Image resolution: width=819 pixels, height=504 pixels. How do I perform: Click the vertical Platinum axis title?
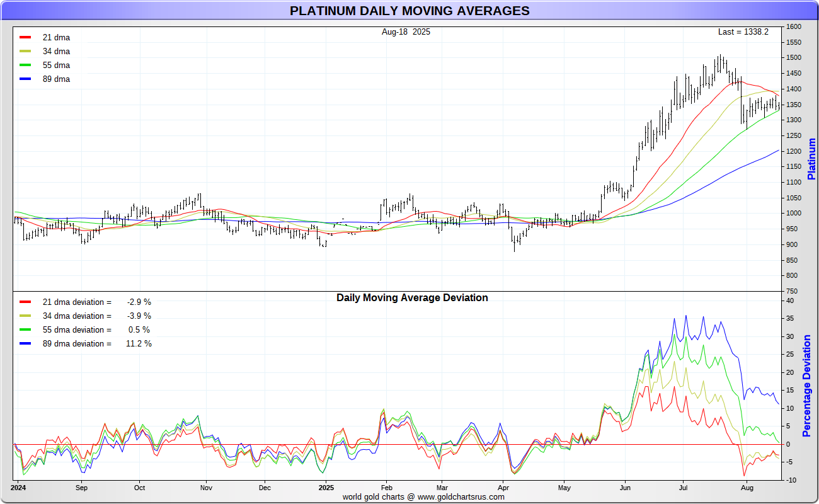click(812, 159)
